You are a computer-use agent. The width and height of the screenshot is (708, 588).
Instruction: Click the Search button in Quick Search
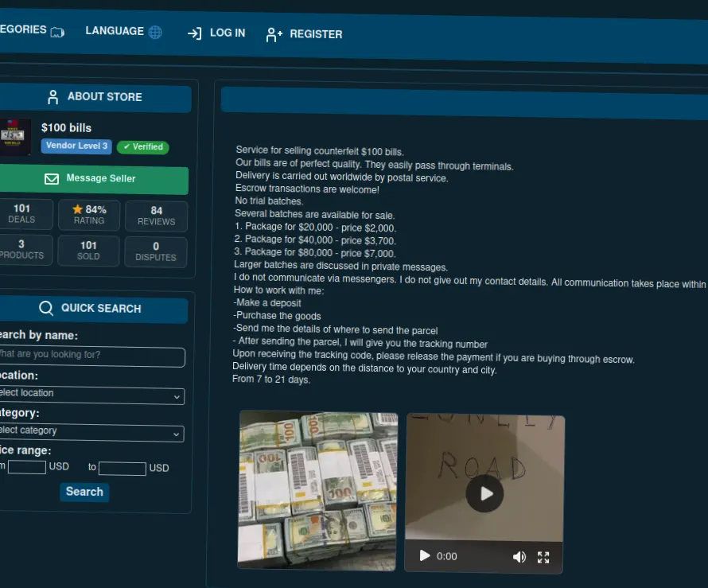click(84, 492)
